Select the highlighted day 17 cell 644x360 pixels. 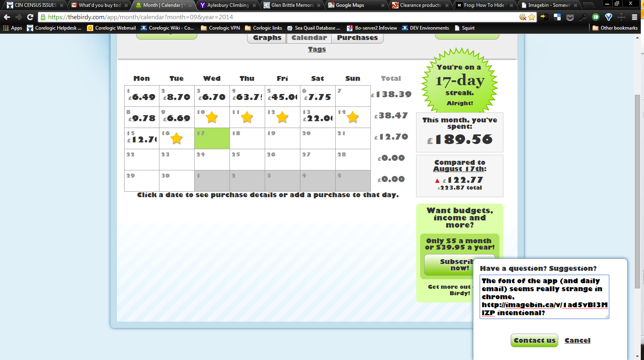tap(212, 138)
